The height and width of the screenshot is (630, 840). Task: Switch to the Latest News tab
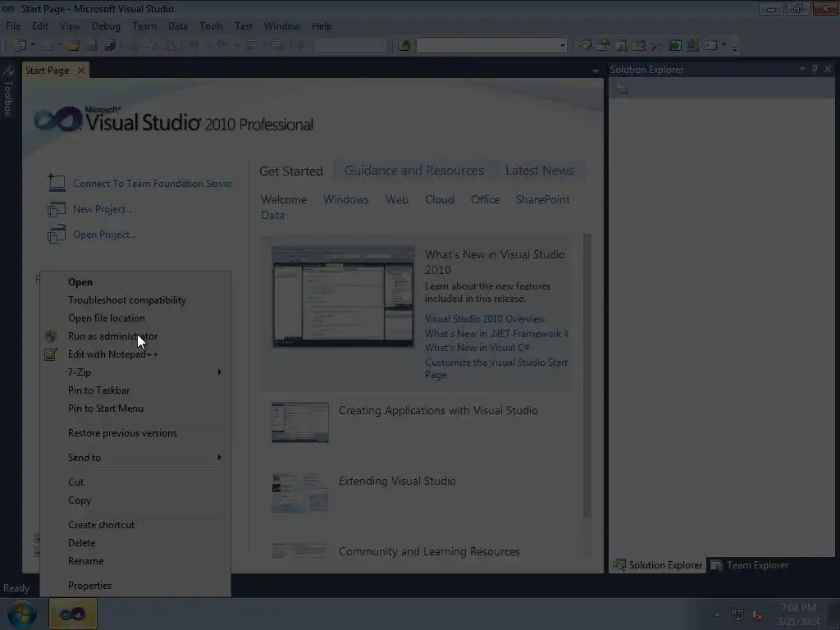(540, 171)
